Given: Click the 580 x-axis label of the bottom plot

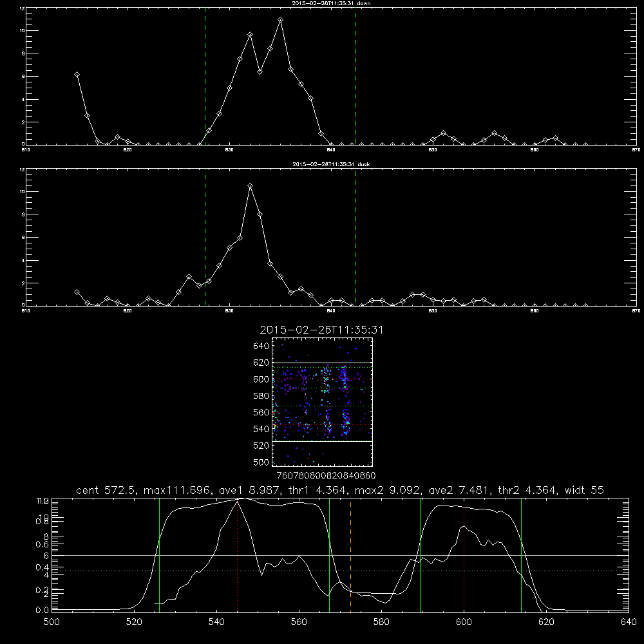Looking at the screenshot, I should pos(381,622).
